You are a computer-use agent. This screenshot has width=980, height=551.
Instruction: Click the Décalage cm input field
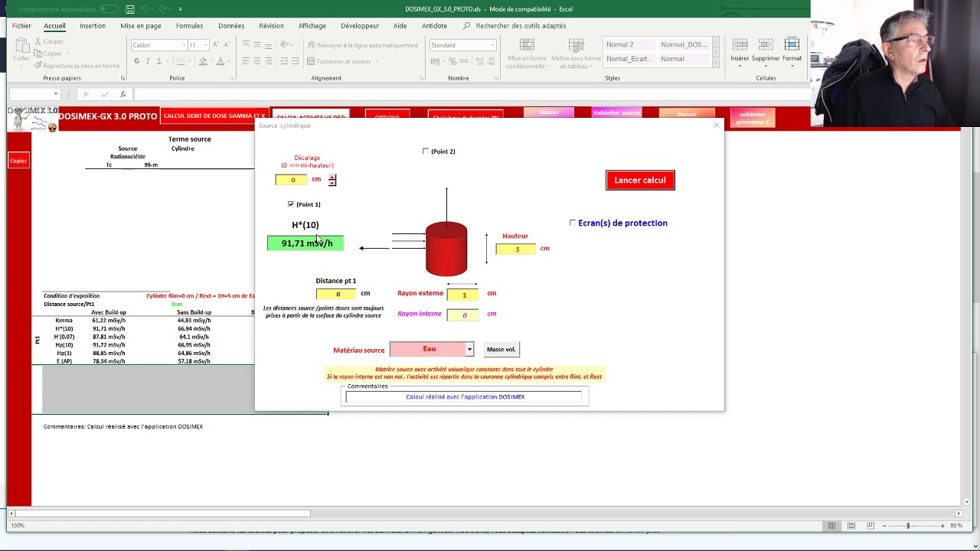click(x=292, y=179)
